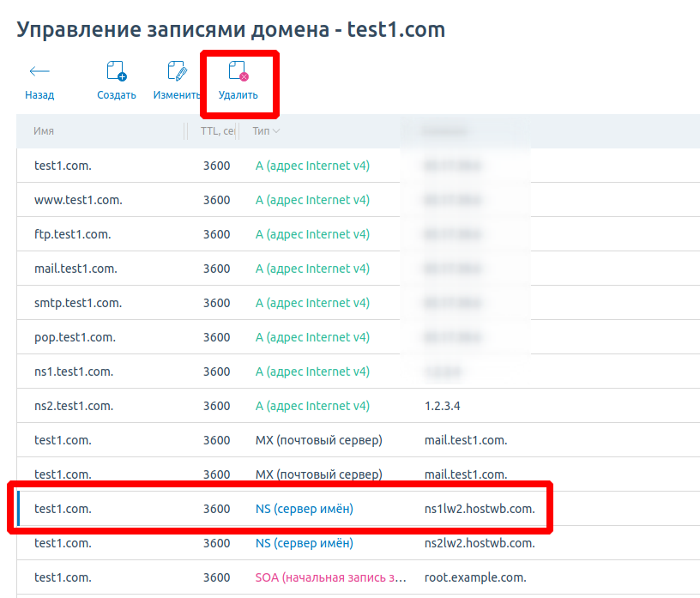This screenshot has height=598, width=700.
Task: Click divider between Имя and TTL columns
Action: point(186,131)
